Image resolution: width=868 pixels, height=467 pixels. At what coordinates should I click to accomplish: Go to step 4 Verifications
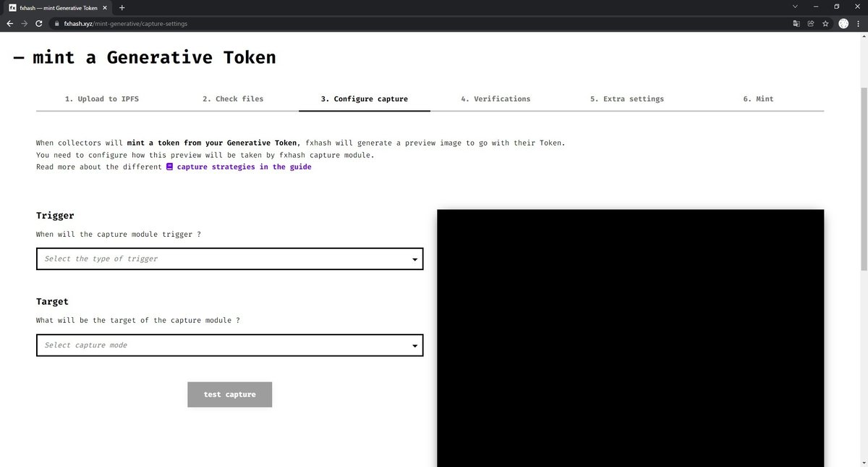pyautogui.click(x=495, y=99)
